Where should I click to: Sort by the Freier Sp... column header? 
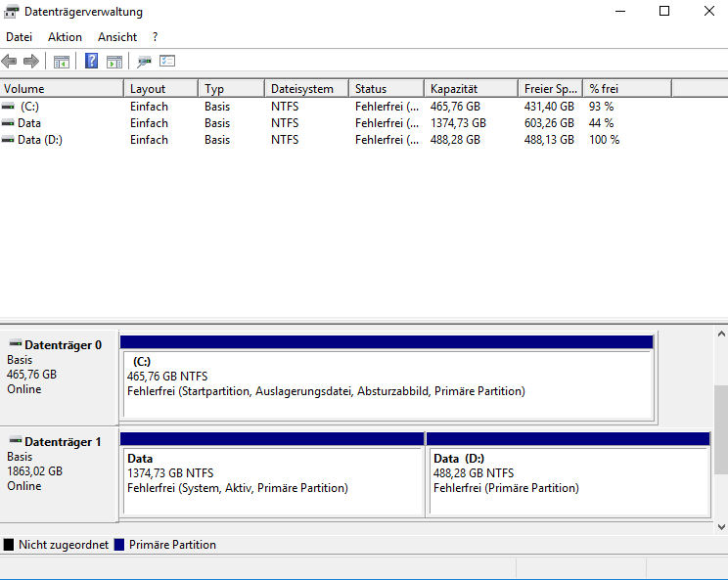[x=551, y=89]
